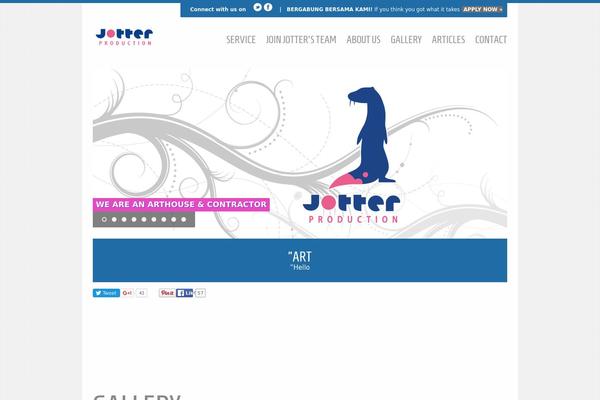This screenshot has height=400, width=600.
Task: Click the "ART" quote heading
Action: point(300,256)
